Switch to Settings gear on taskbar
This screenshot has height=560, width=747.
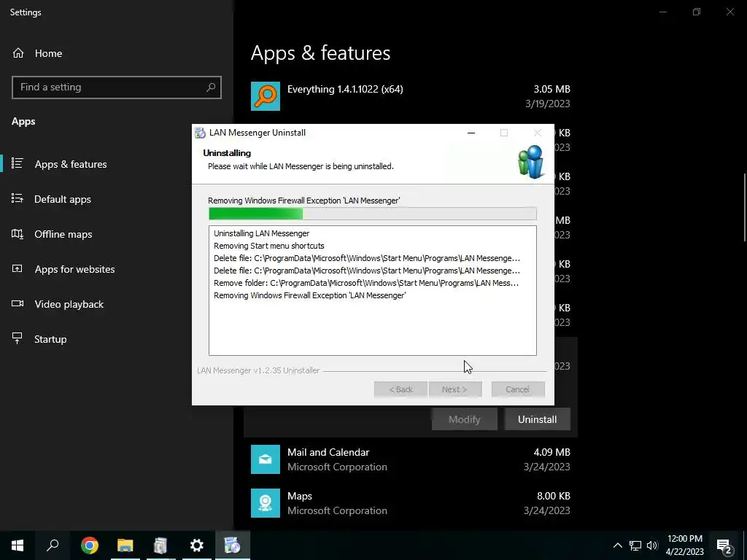(197, 545)
